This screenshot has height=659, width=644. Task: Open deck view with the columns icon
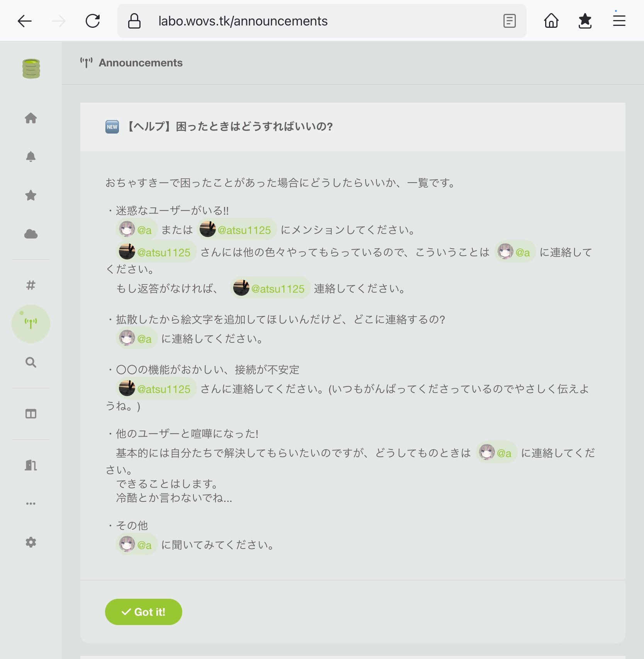31,414
